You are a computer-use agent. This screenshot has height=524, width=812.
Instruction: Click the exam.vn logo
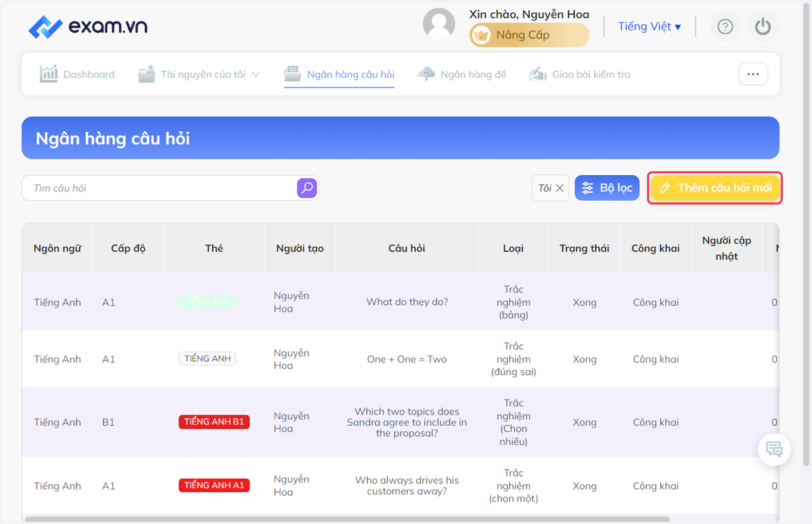click(88, 27)
